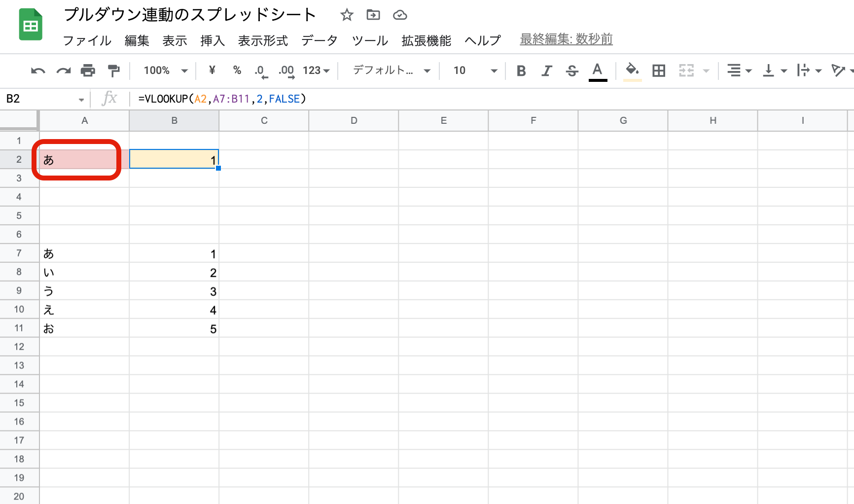Open the zoom 100% dropdown
Viewport: 854px width, 504px height.
166,71
